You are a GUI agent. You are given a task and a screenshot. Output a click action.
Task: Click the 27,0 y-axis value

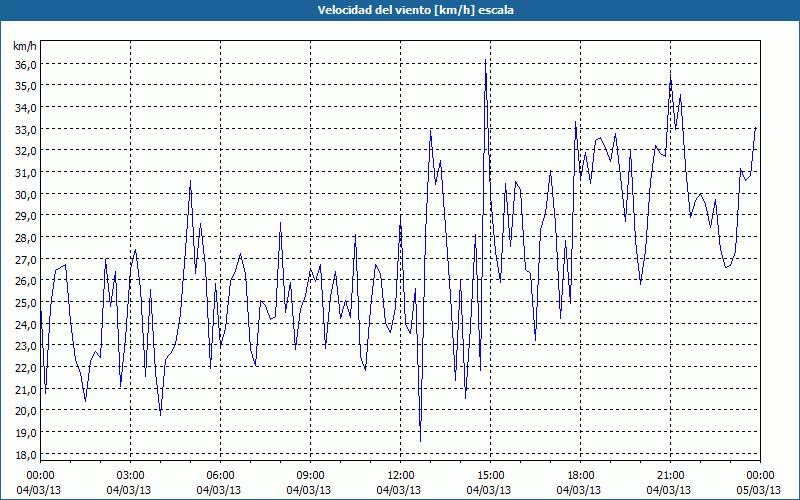[25, 260]
